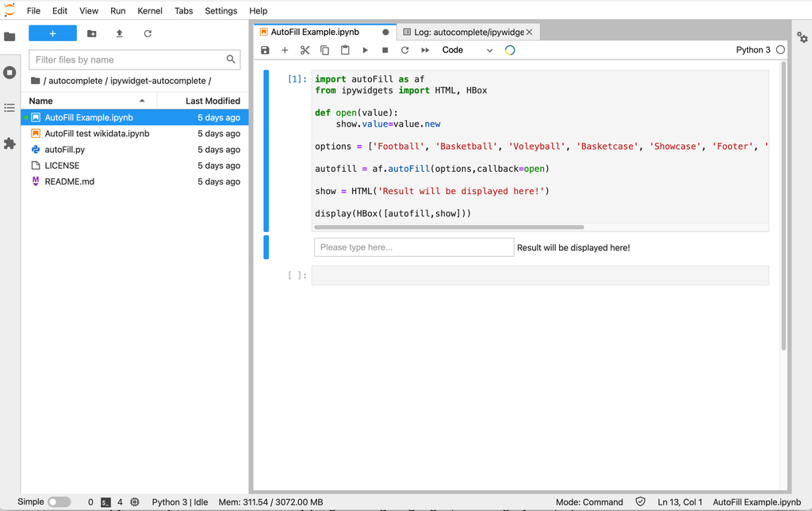812x511 pixels.
Task: Open the property inspector gears icon
Action: [x=802, y=36]
